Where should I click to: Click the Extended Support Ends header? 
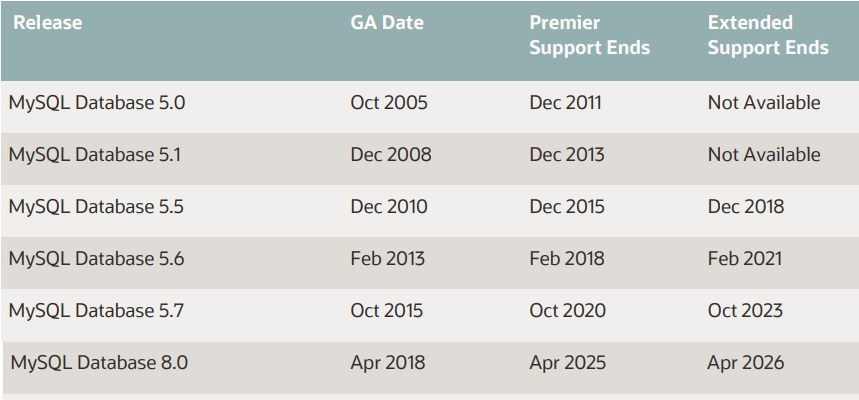pyautogui.click(x=767, y=35)
